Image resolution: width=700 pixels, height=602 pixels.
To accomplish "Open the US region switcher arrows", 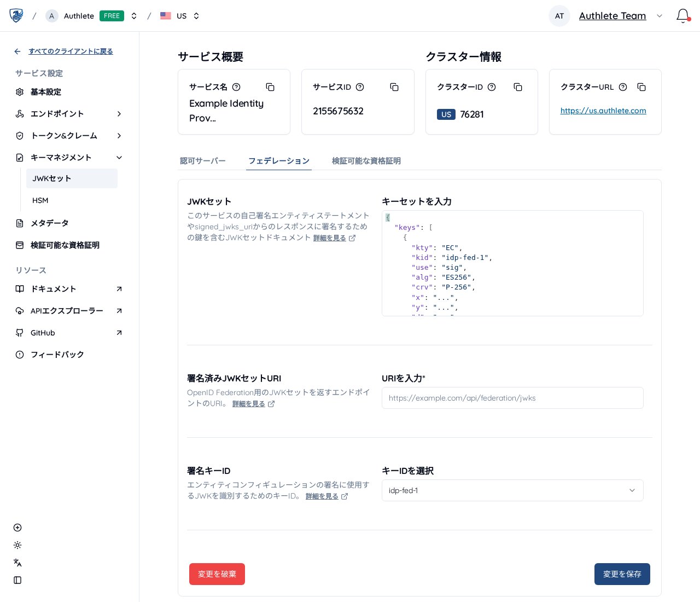I will (196, 16).
